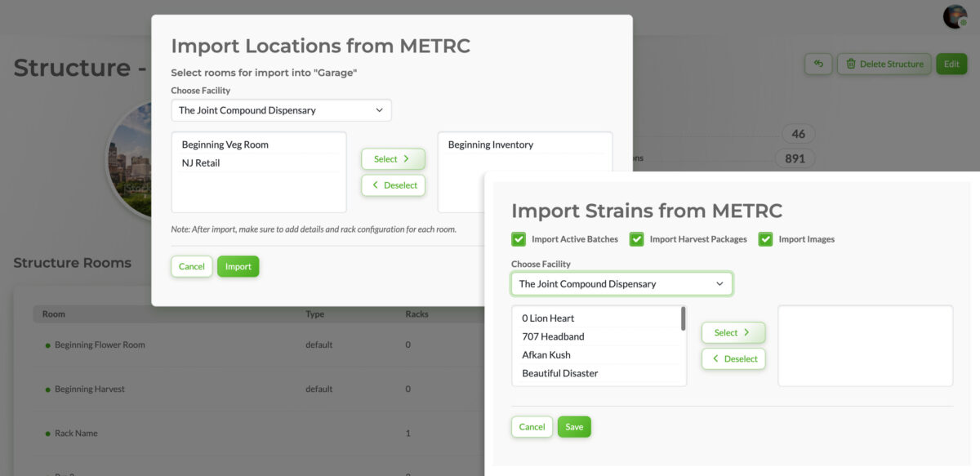Select Beginning Veg Room from list
The width and height of the screenshot is (980, 476).
tap(225, 145)
